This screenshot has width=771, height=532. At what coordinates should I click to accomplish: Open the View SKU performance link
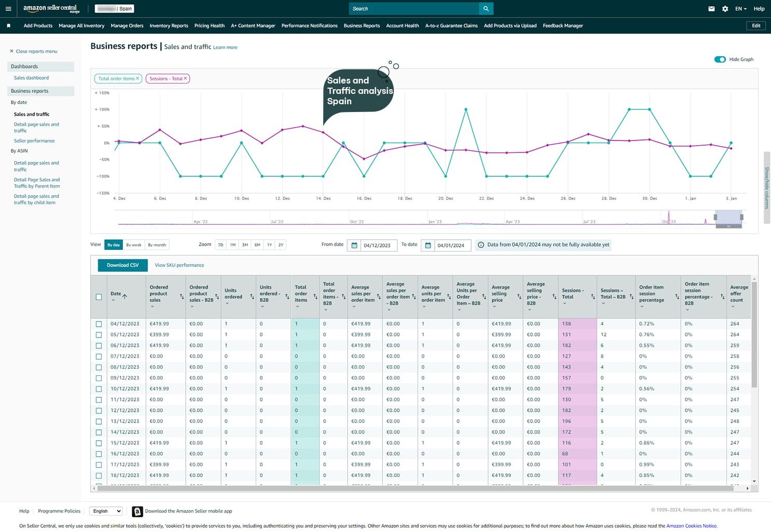(x=179, y=265)
